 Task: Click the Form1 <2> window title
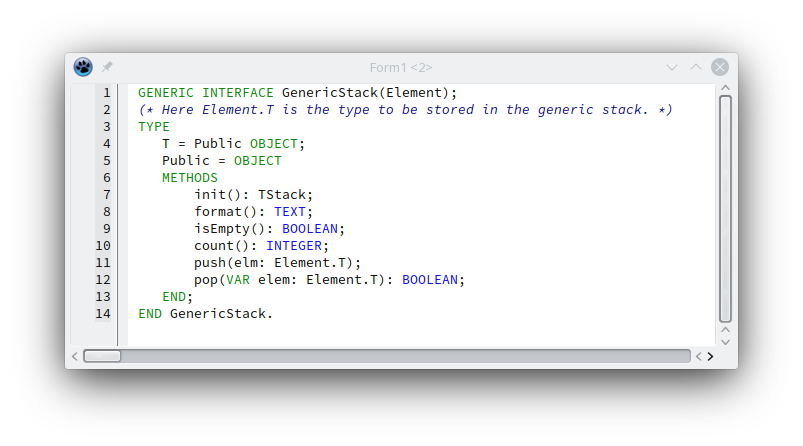401,68
